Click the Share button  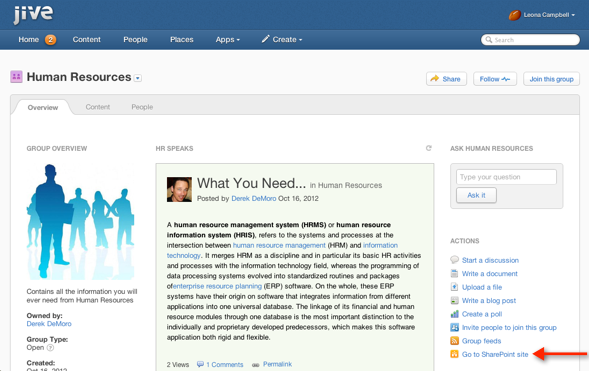tap(446, 79)
